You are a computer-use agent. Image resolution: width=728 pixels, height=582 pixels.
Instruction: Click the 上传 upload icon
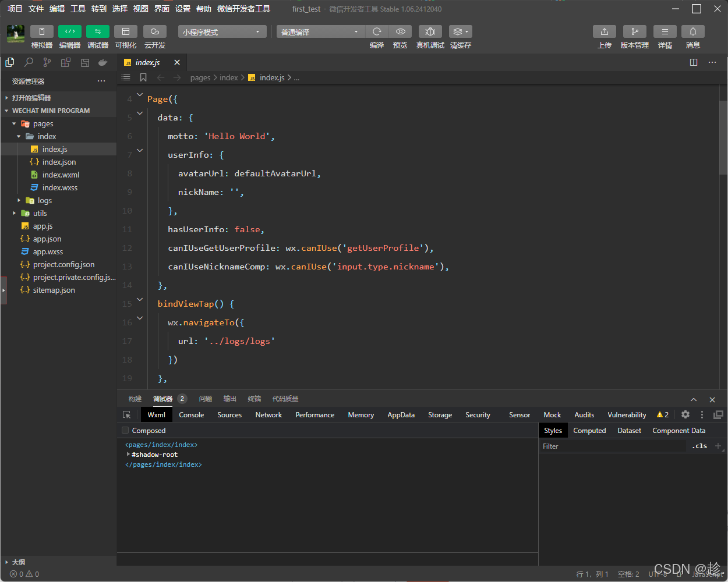pos(604,31)
